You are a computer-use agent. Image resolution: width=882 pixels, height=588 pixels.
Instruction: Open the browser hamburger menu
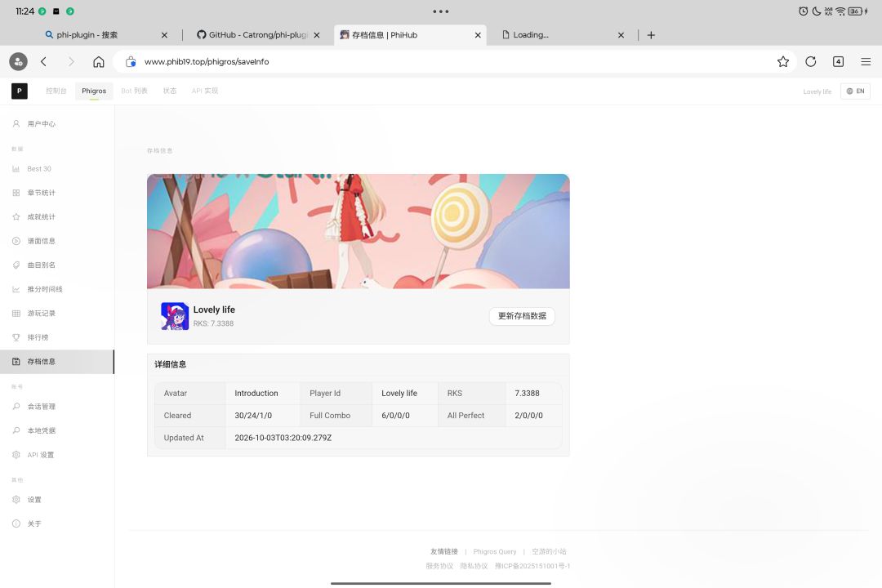point(866,62)
